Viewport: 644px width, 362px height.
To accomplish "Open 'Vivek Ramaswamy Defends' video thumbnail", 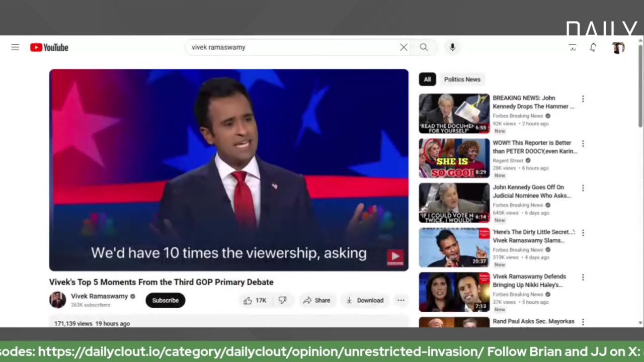I will pos(454,292).
